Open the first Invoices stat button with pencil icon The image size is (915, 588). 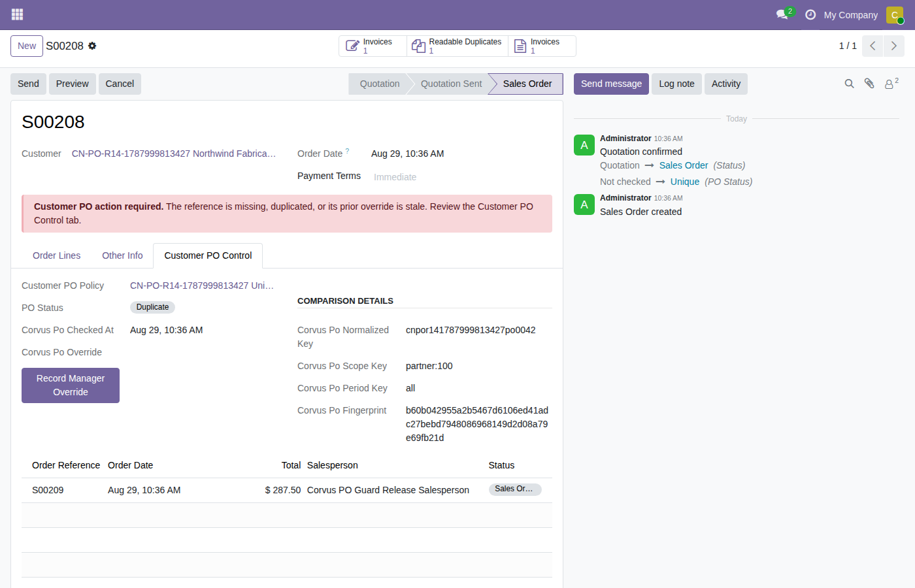tap(373, 46)
